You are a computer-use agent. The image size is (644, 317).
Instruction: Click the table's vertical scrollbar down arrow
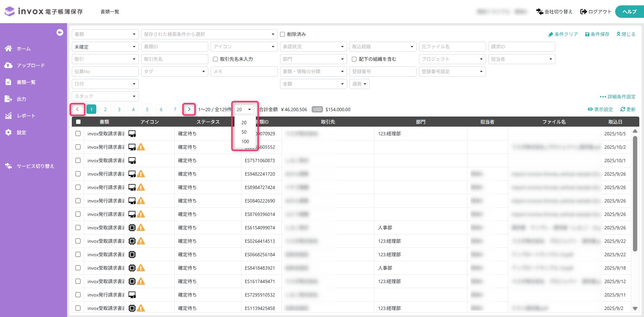pos(635,308)
